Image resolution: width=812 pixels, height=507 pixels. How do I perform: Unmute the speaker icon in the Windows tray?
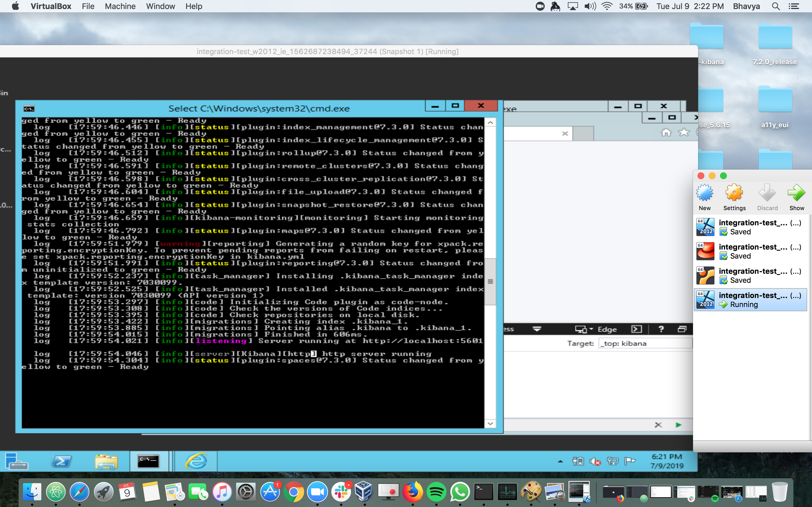pyautogui.click(x=595, y=461)
